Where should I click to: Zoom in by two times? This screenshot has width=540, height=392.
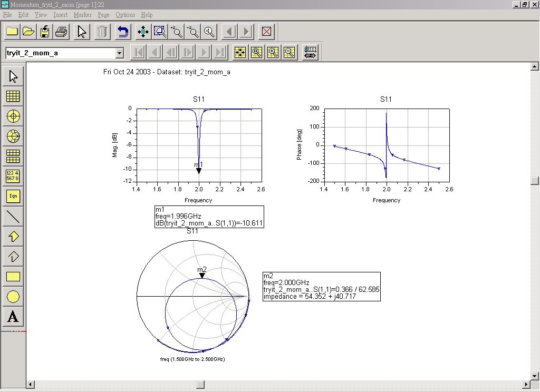[176, 32]
